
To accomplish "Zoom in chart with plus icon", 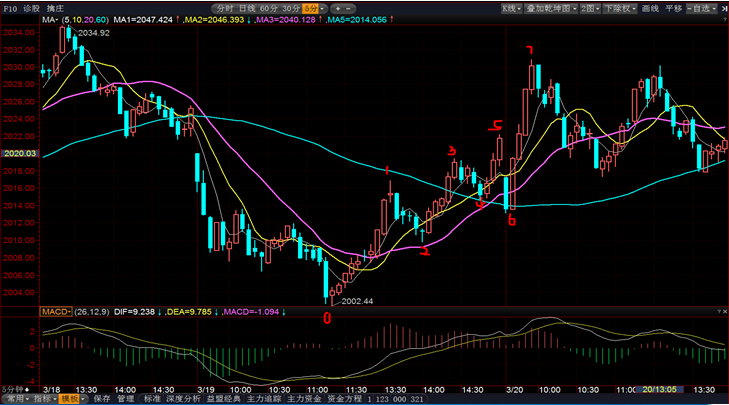I will tap(338, 8).
